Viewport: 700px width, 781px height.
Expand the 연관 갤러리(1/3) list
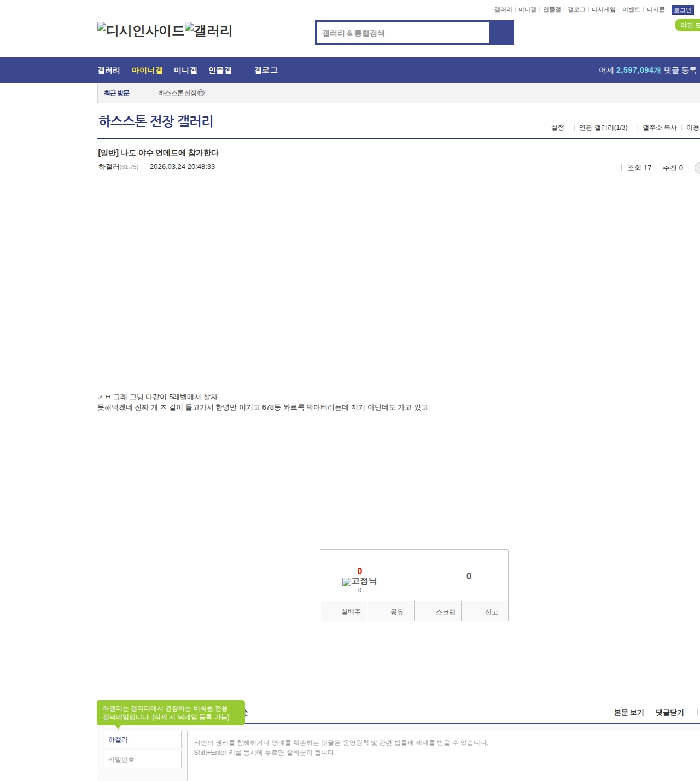click(x=603, y=127)
